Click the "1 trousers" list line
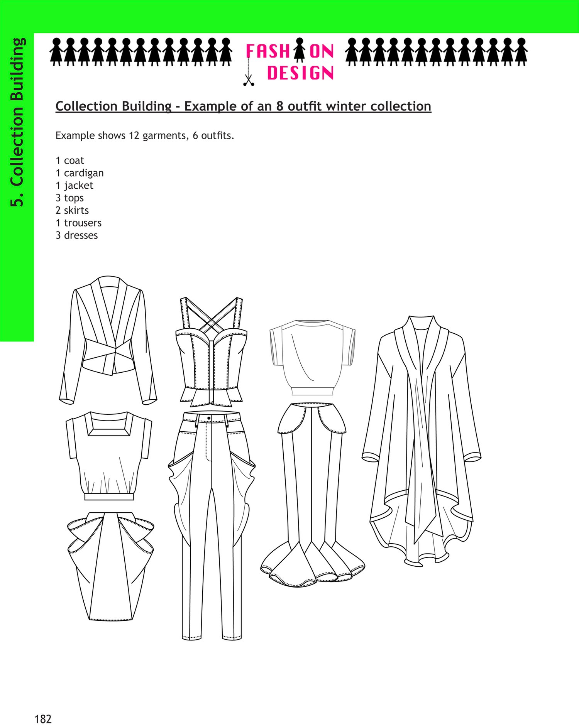Viewport: 579px width, 728px height. tap(78, 223)
